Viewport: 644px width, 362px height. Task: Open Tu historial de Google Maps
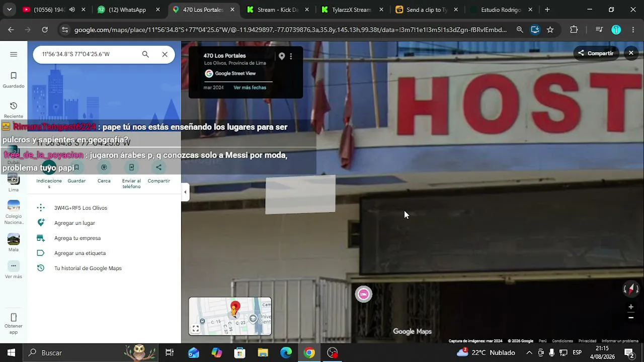(88, 268)
